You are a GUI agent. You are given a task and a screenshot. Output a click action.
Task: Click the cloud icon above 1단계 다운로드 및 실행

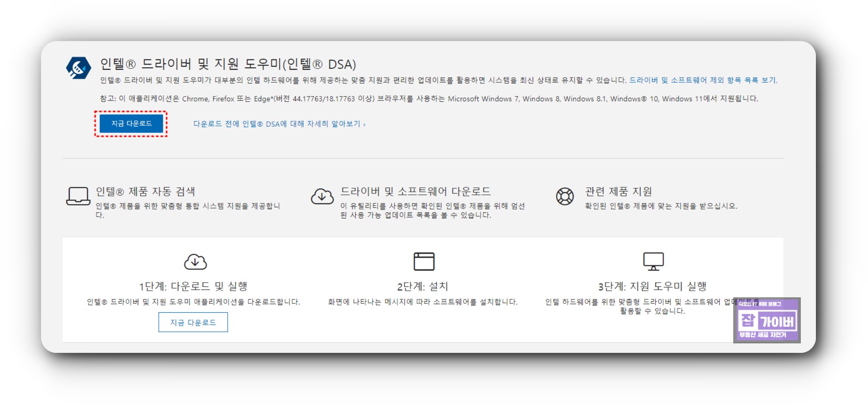195,261
